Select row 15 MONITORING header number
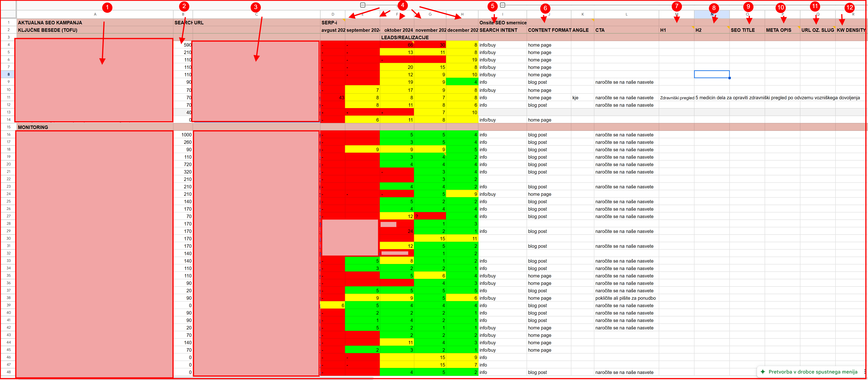Image resolution: width=868 pixels, height=380 pixels. (8, 127)
